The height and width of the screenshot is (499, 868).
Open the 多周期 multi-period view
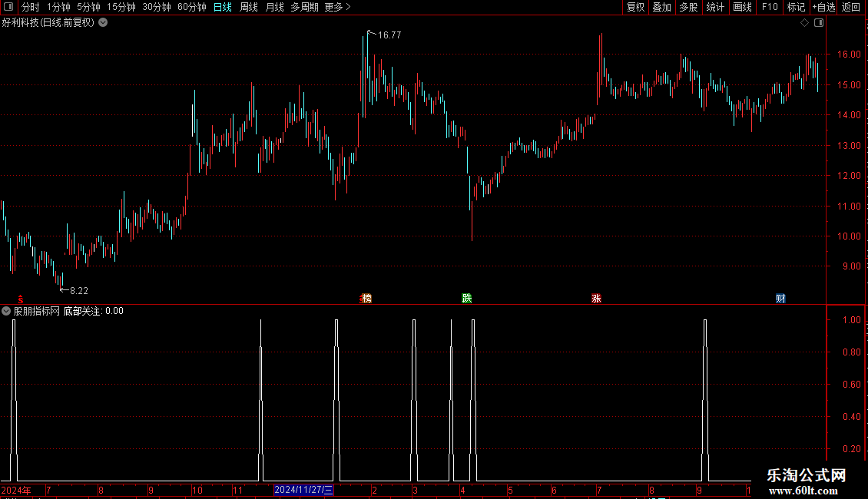[x=304, y=7]
